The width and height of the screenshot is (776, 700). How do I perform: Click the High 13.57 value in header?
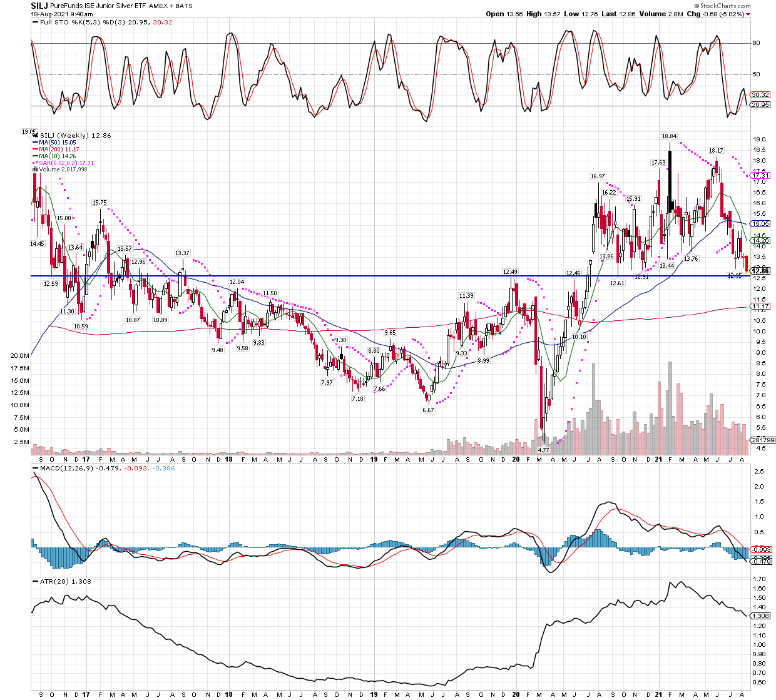click(542, 14)
